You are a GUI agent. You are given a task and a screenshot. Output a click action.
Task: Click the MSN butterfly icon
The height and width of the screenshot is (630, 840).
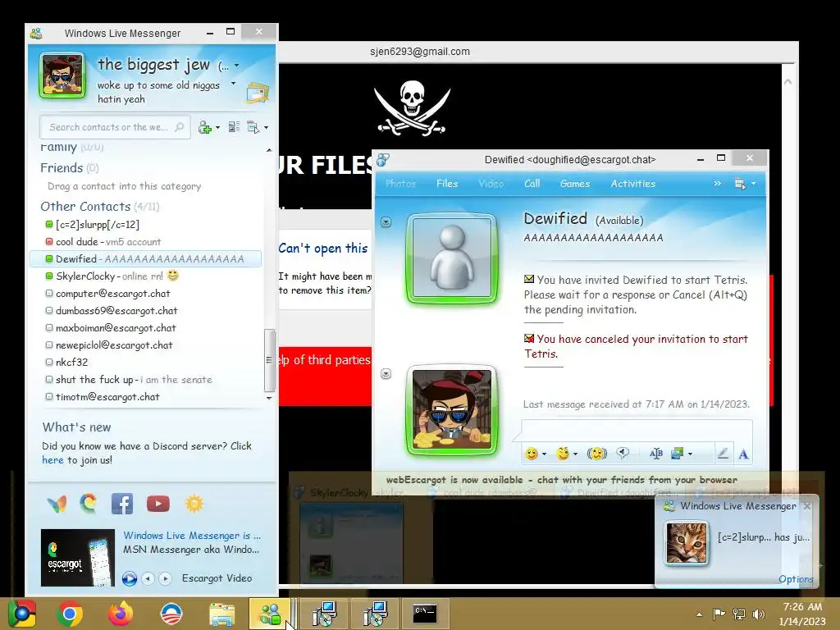(57, 504)
